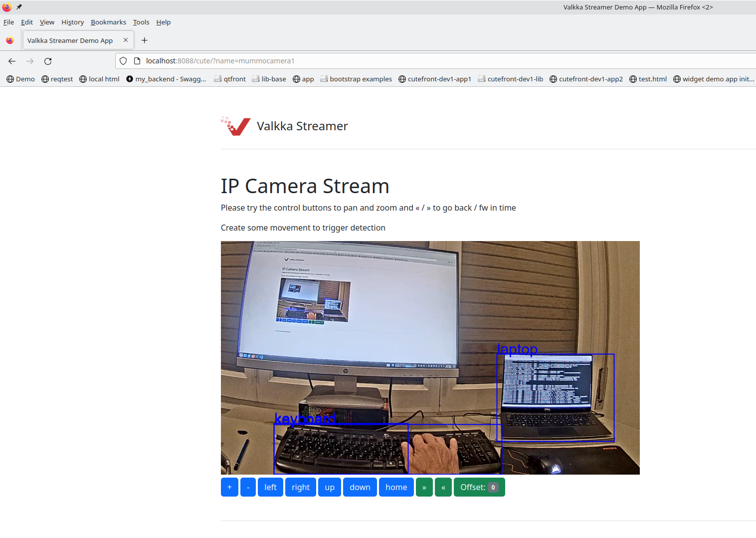Open the History menu
This screenshot has width=756, height=538.
73,22
